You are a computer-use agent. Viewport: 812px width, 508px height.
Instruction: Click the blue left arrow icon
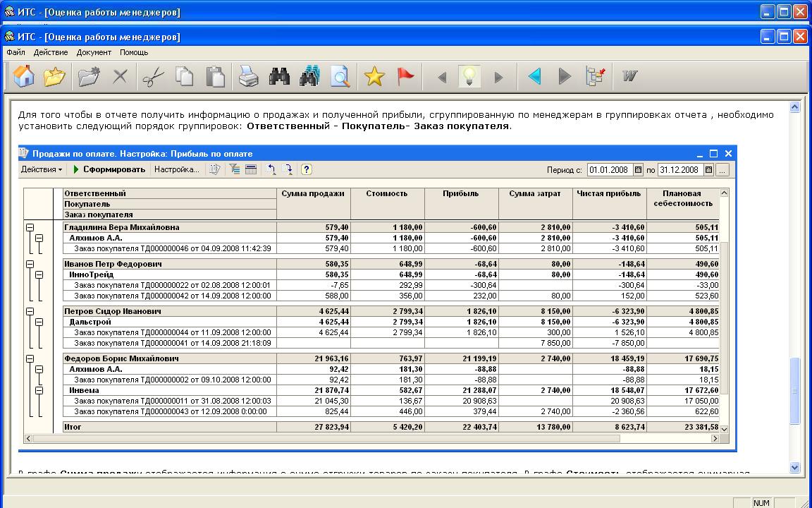tap(534, 76)
